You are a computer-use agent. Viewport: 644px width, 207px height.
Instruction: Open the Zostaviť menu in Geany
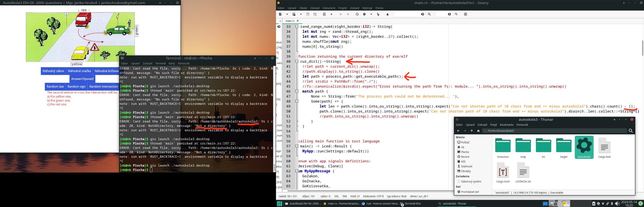354,8
